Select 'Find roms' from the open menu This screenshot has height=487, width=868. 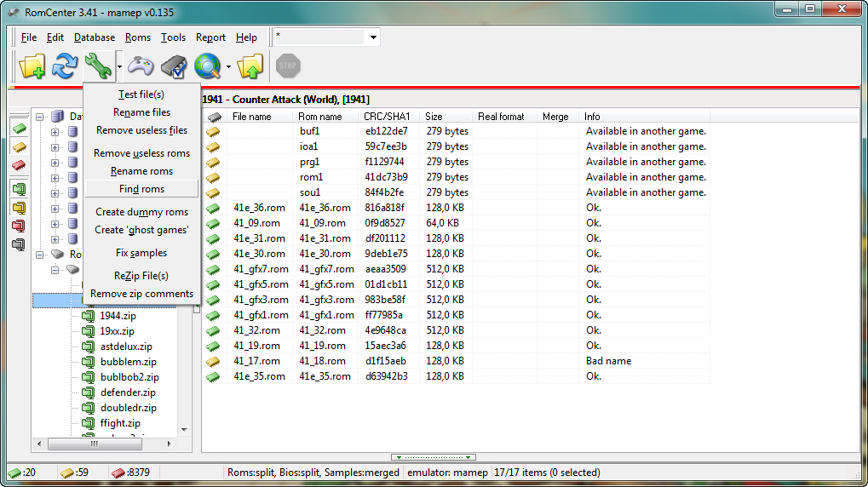141,189
